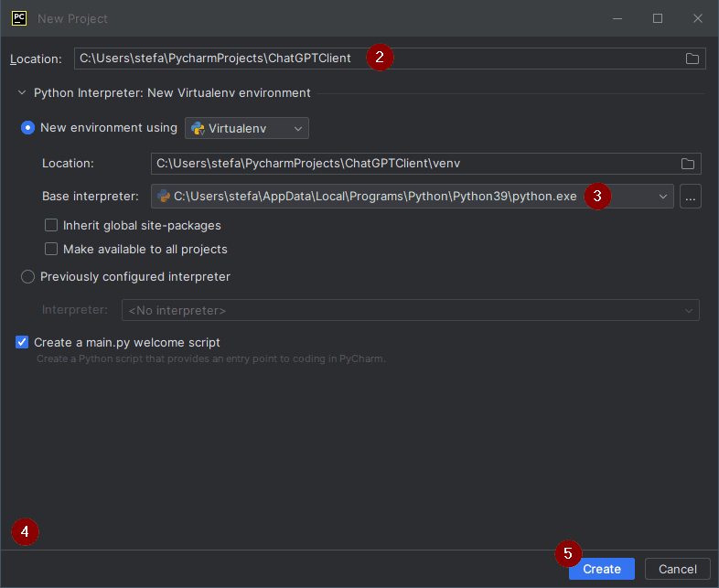Screen dimensions: 719x588
Task: Enable Inherit global site-packages
Action: (x=51, y=225)
